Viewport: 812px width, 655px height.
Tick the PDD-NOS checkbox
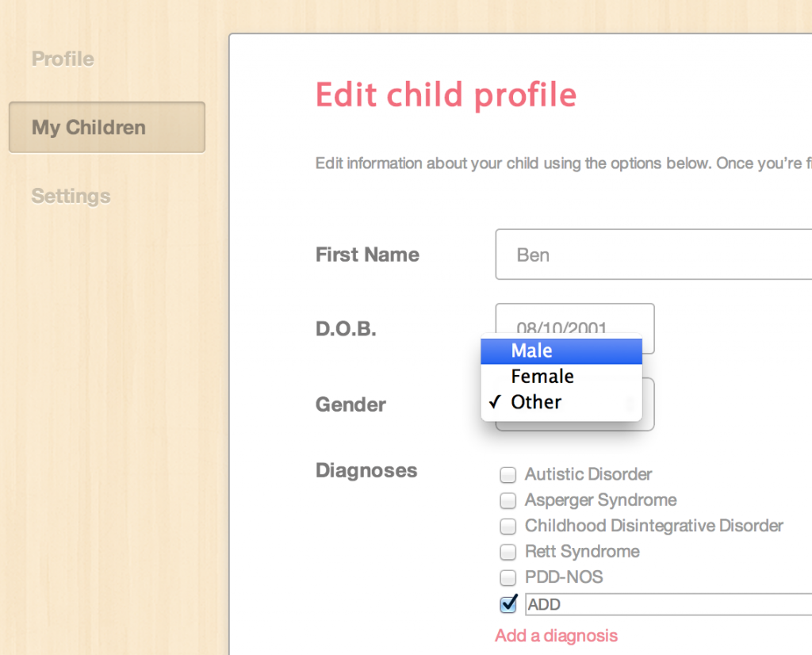pyautogui.click(x=508, y=577)
